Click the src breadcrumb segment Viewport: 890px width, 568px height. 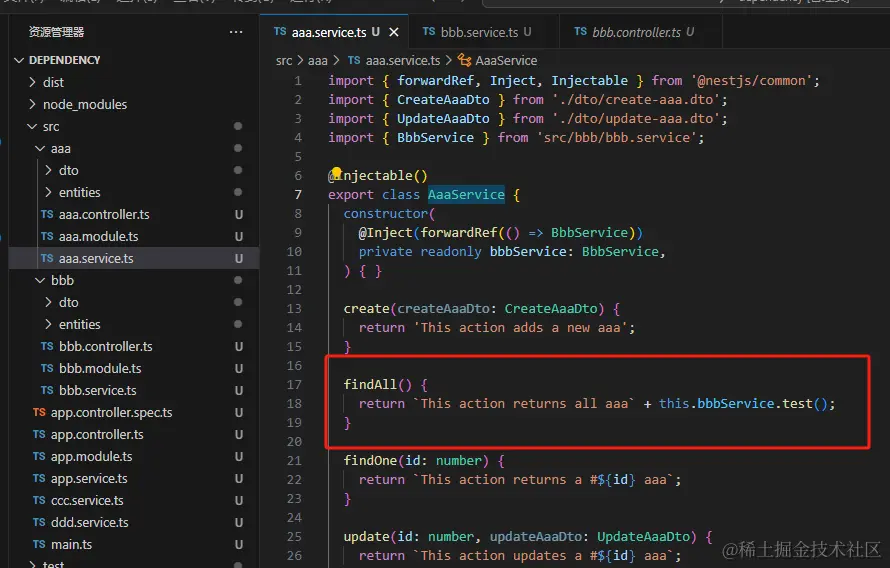[284, 61]
